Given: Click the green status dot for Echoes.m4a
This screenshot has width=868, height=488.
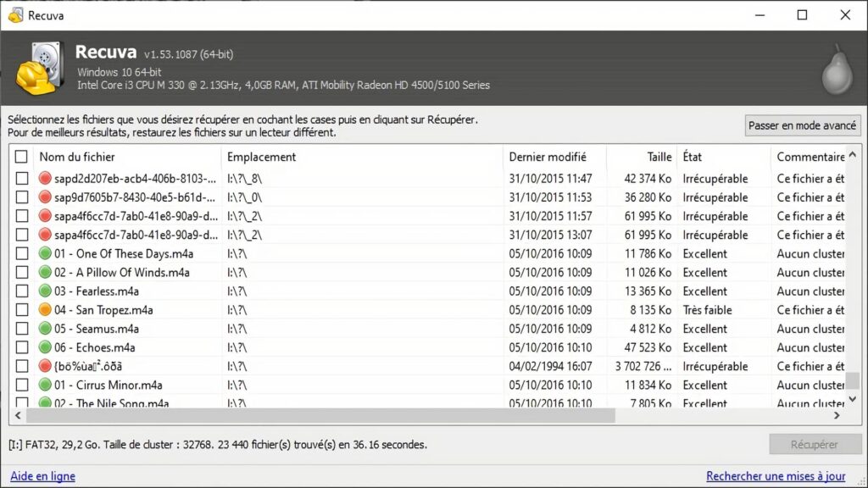Looking at the screenshot, I should [46, 347].
